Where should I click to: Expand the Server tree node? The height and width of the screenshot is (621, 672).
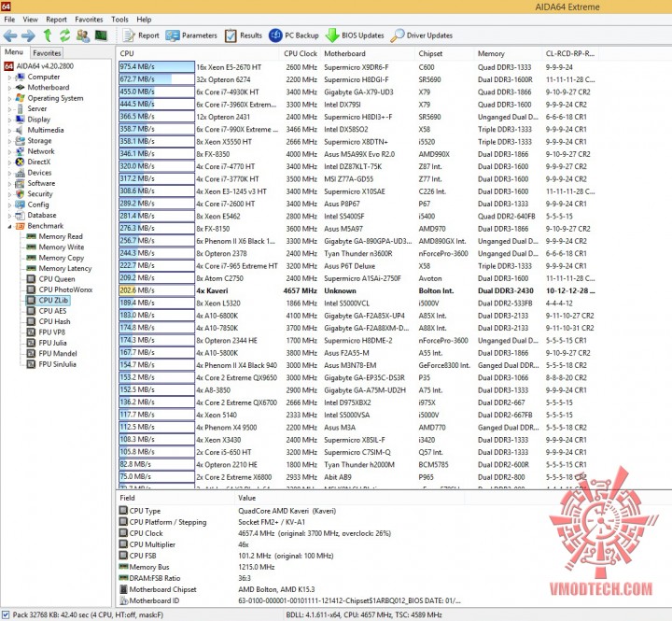(x=10, y=109)
